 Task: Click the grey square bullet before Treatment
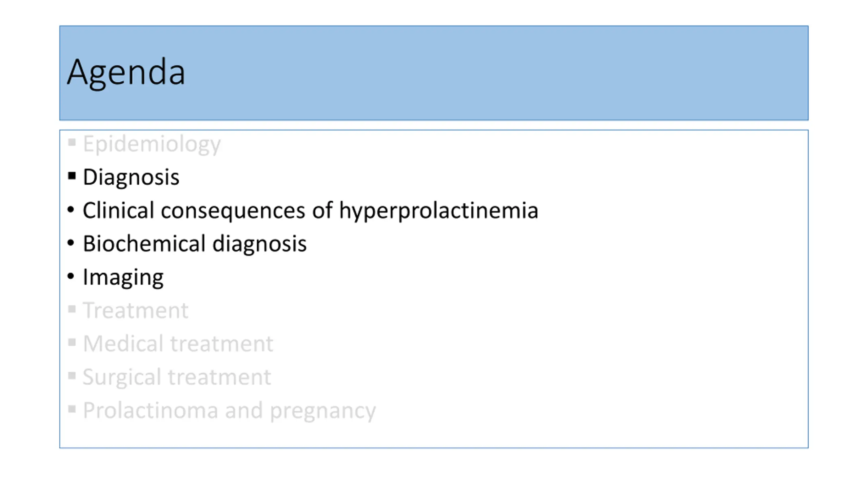72,309
